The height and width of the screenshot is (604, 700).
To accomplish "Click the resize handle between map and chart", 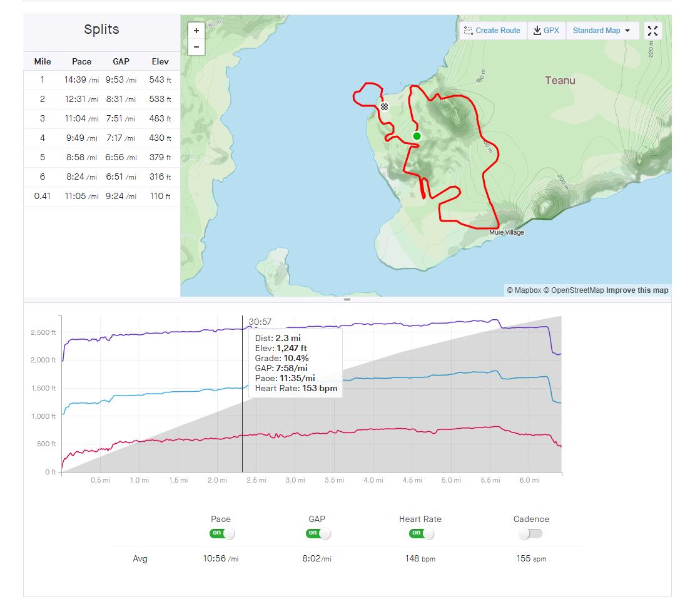I will click(x=347, y=299).
